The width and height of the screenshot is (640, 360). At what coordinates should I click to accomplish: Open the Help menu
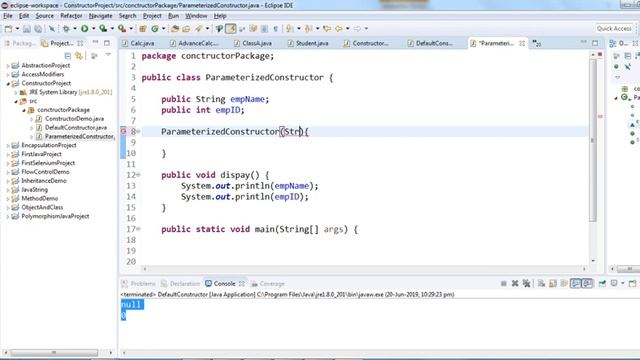click(220, 16)
